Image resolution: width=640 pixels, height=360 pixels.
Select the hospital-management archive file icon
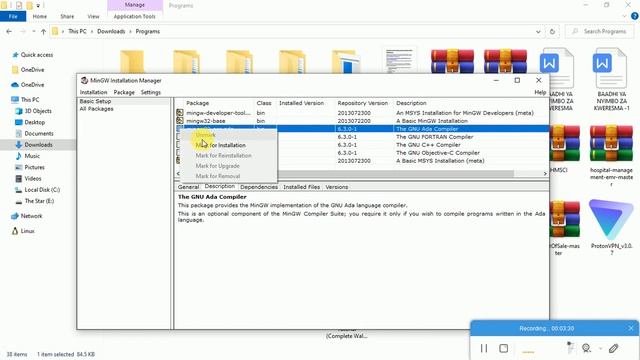coord(611,144)
